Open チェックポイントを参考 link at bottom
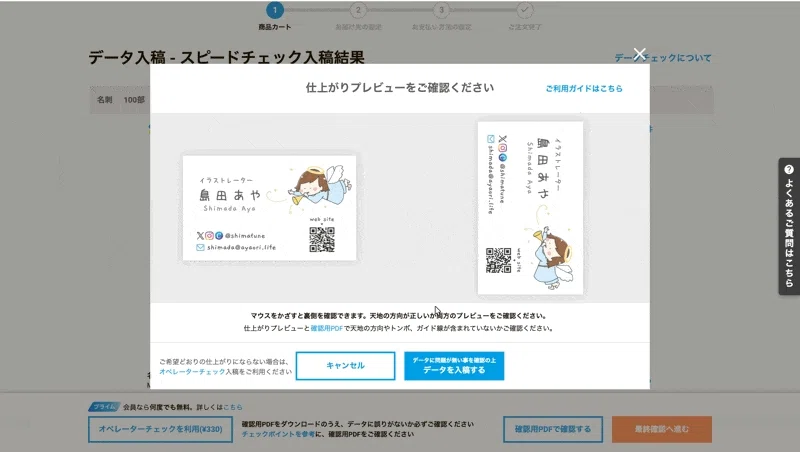 [x=278, y=435]
